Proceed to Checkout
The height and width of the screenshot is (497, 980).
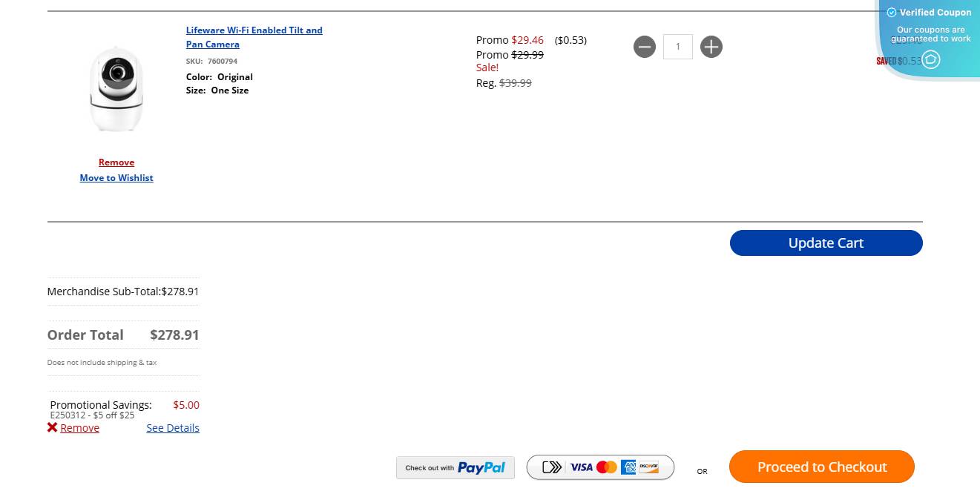(822, 467)
